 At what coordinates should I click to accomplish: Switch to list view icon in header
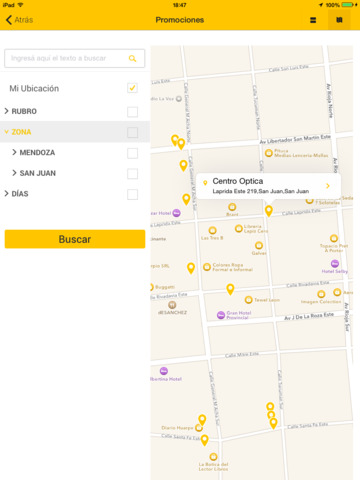tap(313, 20)
